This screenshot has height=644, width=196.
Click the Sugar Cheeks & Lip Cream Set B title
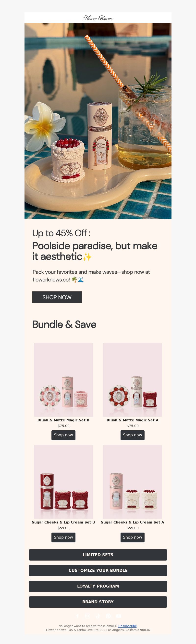click(63, 522)
